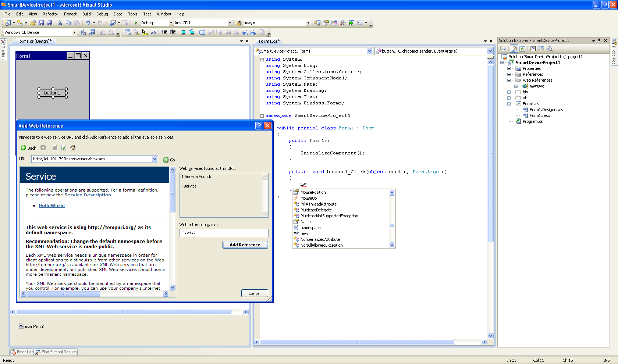The image size is (618, 364).
Task: Open the File menu
Action: tap(7, 14)
